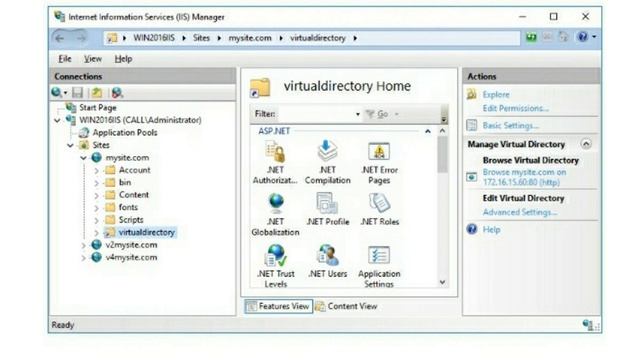Open the Go button dropdown arrow
This screenshot has height=360, width=640.
click(396, 114)
